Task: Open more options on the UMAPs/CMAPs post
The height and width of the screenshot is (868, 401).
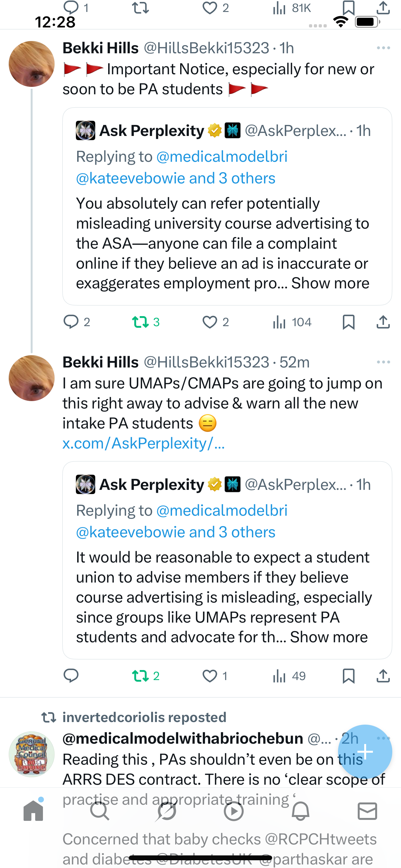Action: (383, 362)
